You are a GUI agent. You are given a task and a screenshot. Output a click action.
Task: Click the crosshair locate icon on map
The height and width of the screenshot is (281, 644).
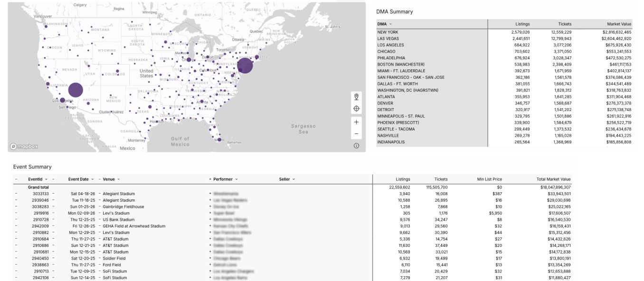(356, 109)
